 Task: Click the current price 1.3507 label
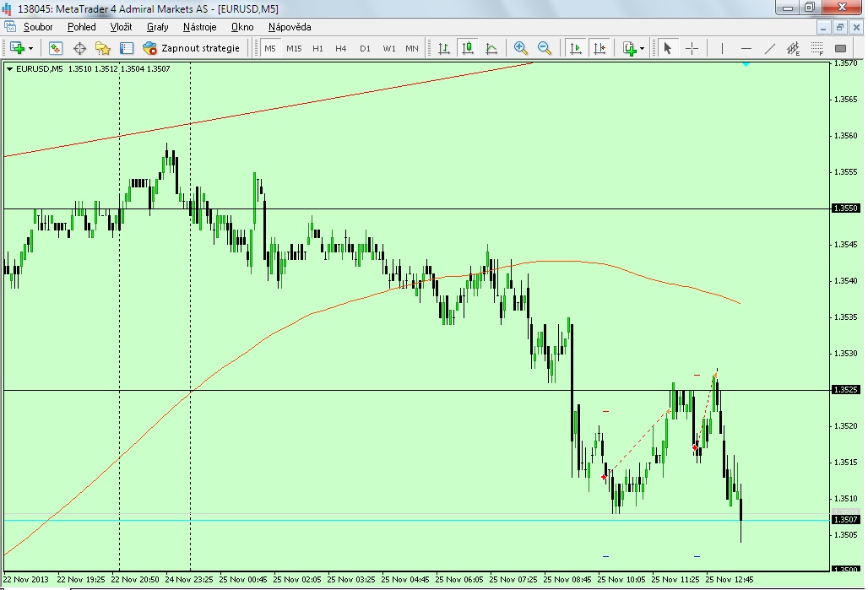(845, 519)
